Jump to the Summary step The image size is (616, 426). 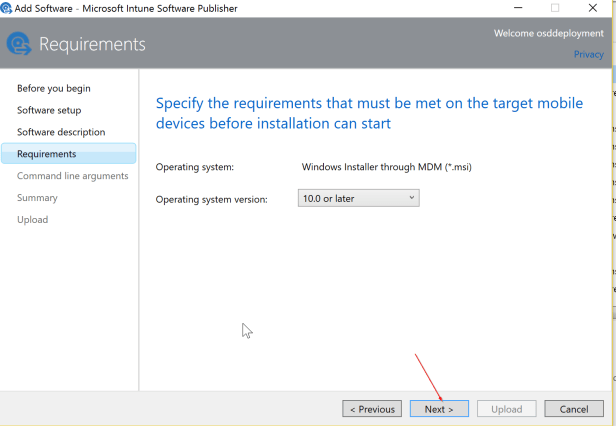point(37,198)
